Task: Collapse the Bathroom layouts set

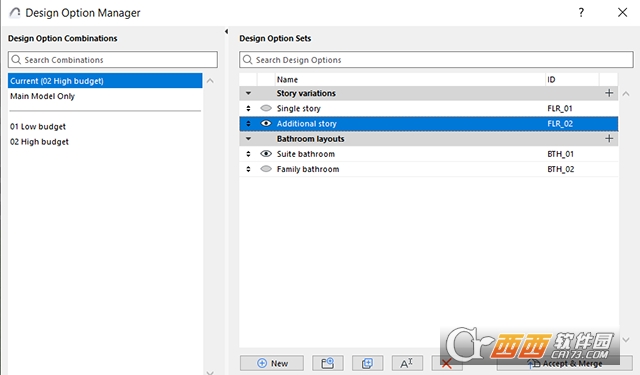Action: point(248,139)
